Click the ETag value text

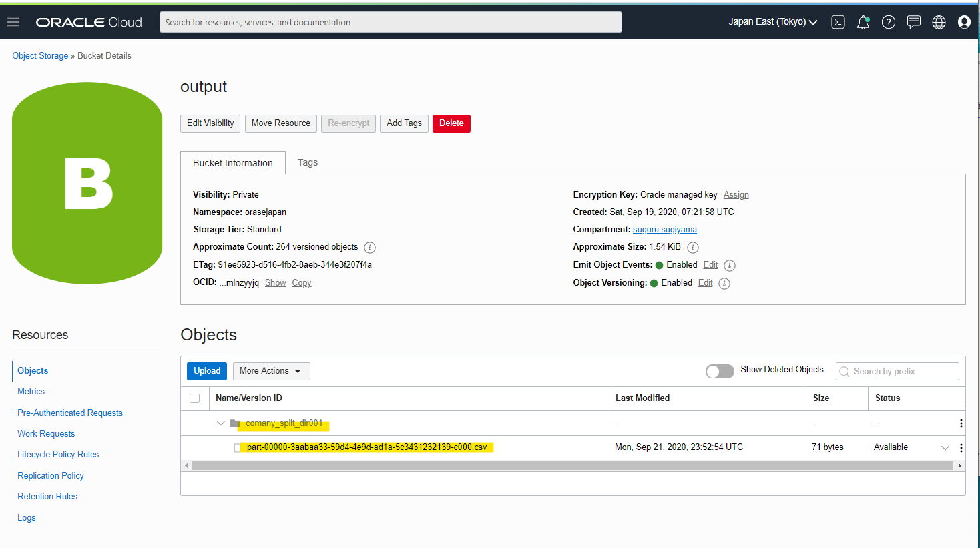294,265
